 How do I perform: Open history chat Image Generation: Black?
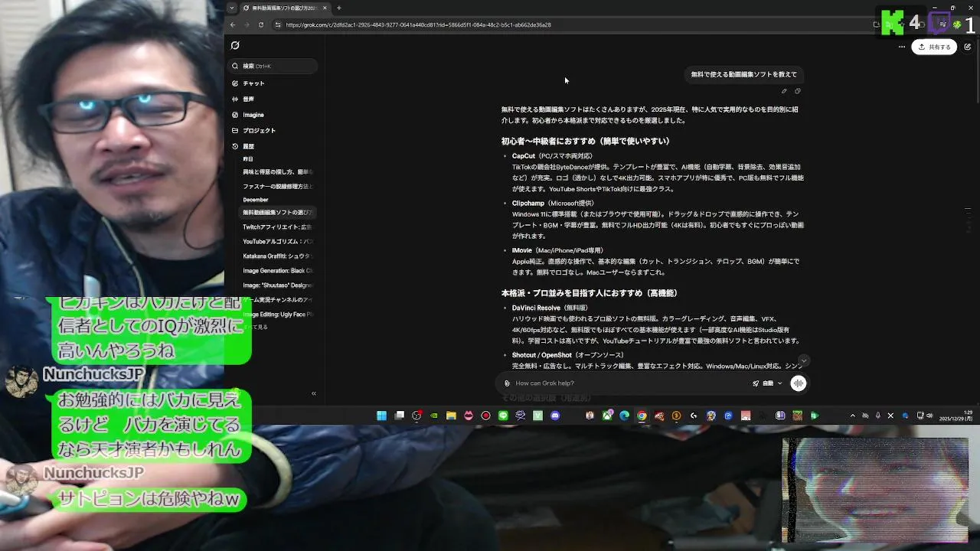click(x=278, y=270)
